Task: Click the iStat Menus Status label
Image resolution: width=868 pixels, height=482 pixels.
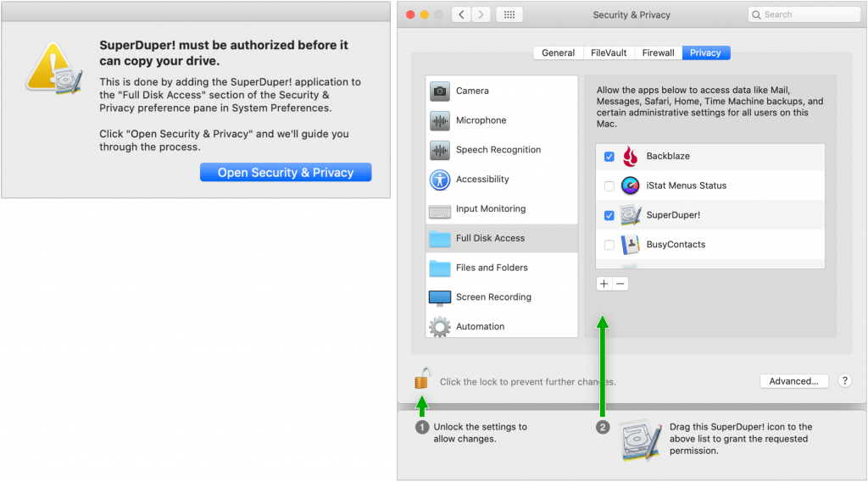Action: 687,186
